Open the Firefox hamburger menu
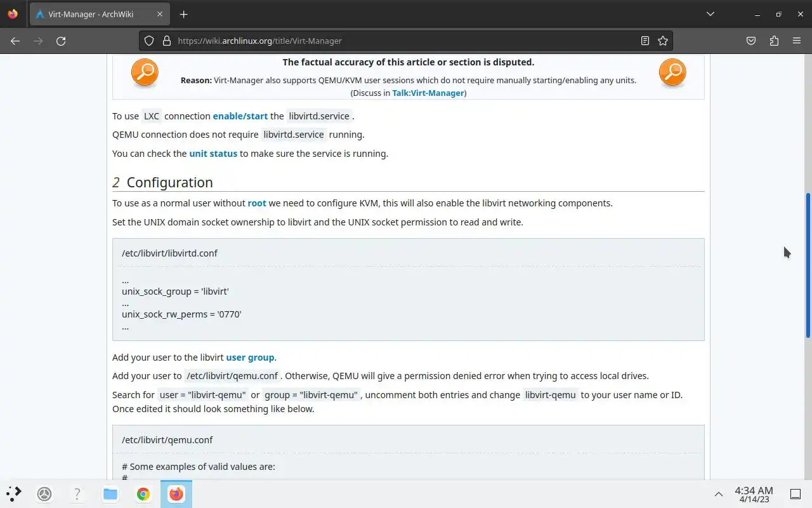 point(797,41)
